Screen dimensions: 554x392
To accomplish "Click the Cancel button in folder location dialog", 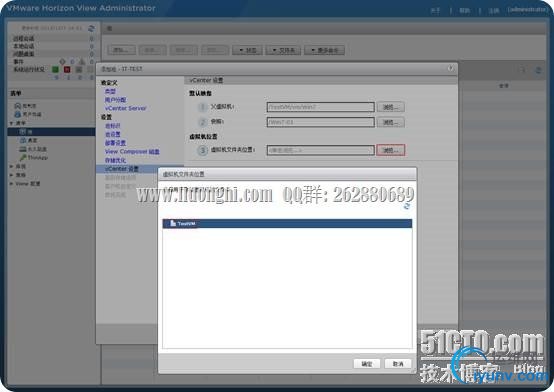I will pyautogui.click(x=398, y=364).
